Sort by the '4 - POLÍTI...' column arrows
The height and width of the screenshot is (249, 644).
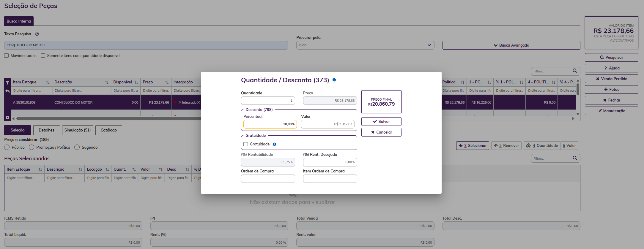pyautogui.click(x=553, y=82)
